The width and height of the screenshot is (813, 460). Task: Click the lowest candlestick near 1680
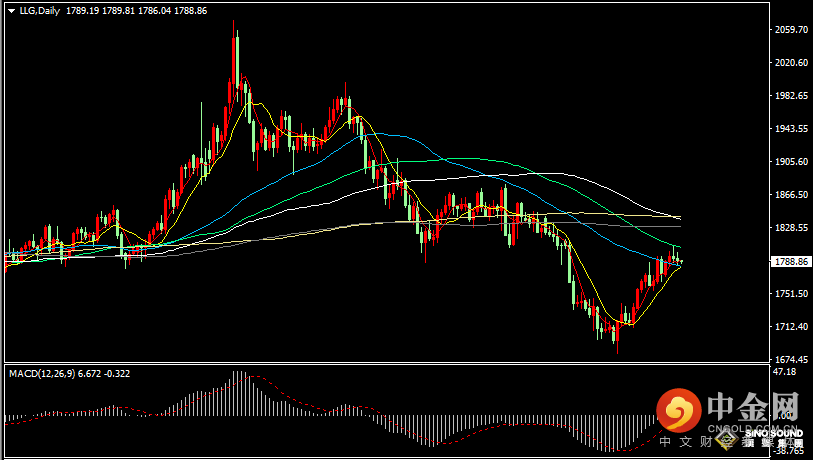coord(617,335)
